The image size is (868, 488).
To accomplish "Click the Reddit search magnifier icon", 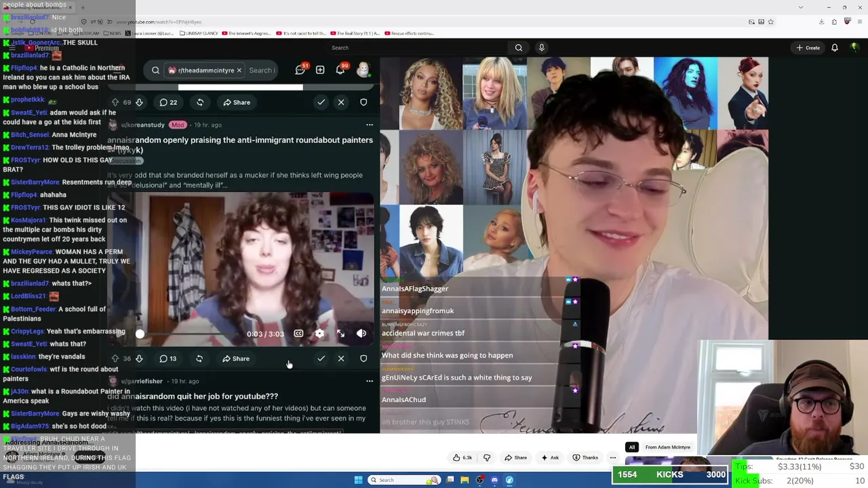I will click(x=155, y=70).
